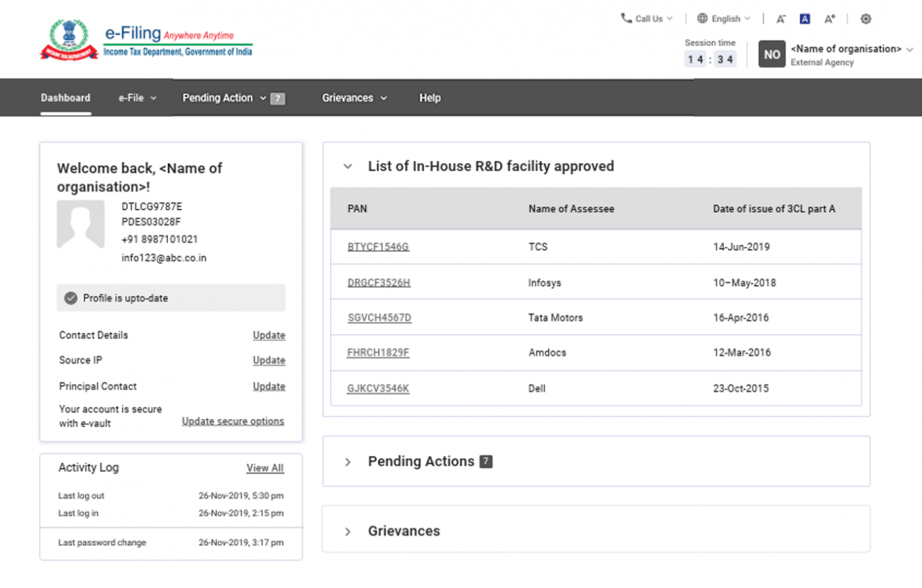Viewport: 922px width, 588px height.
Task: Expand the Grievances section
Action: (x=348, y=531)
